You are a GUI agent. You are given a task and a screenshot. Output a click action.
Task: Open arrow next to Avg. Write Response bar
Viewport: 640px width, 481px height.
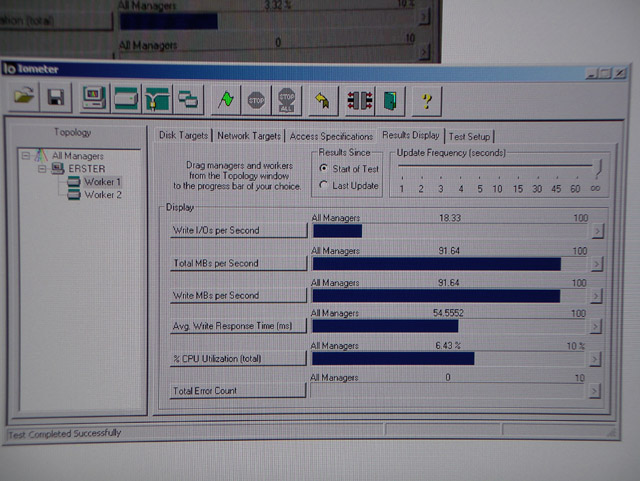coord(596,327)
